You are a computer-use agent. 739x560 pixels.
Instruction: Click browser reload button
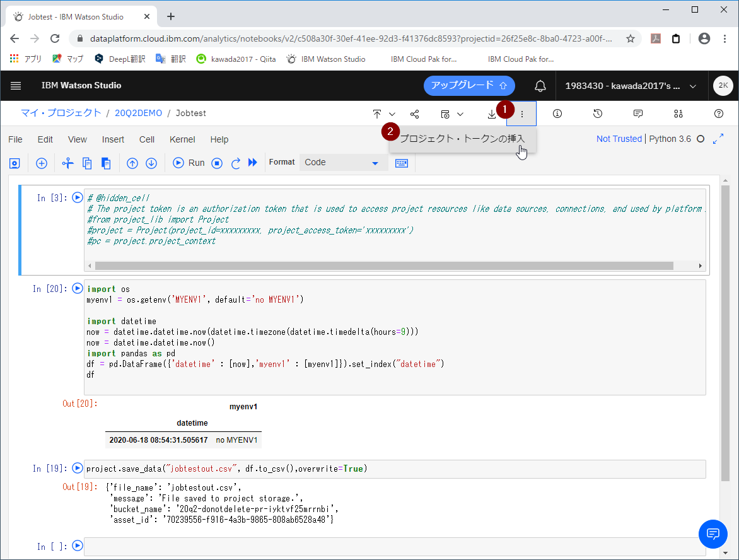55,38
